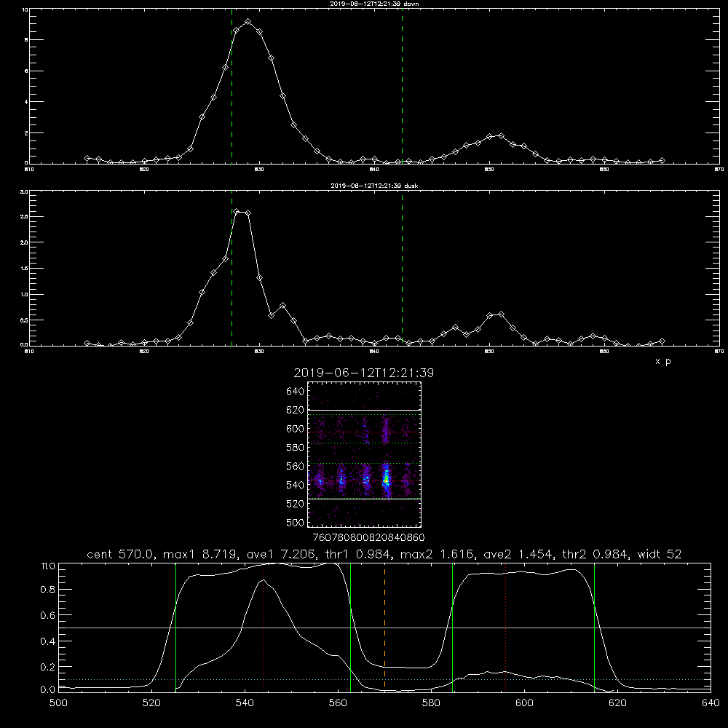This screenshot has width=728, height=728.
Task: Click dawn plot x-axis label 810
Action: click(29, 170)
